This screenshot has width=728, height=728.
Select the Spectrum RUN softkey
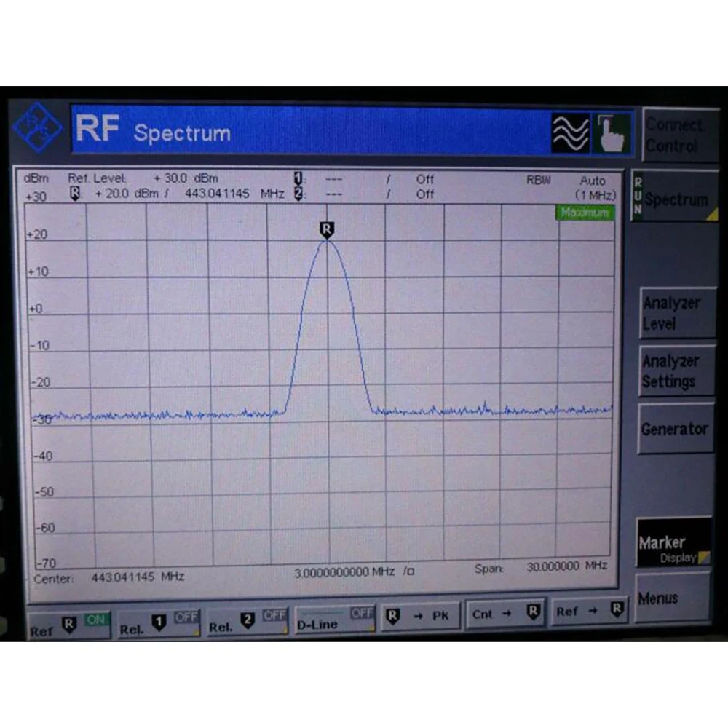coord(675,197)
